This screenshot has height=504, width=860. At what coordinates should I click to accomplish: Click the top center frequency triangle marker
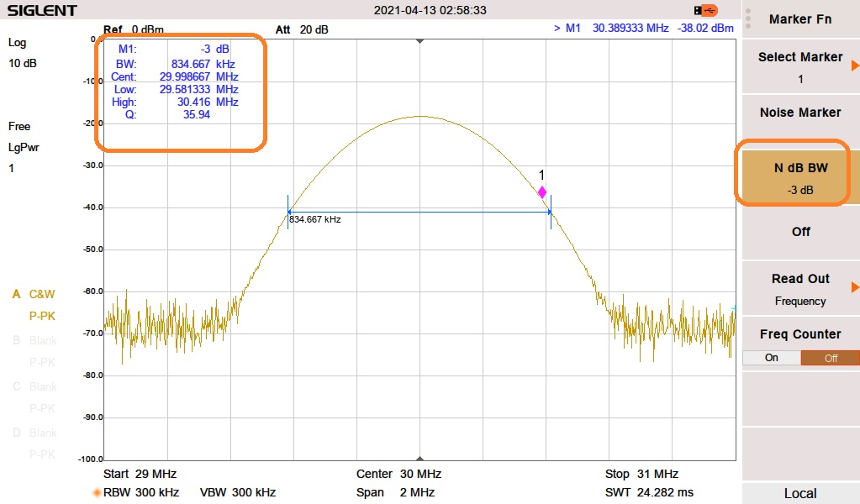[420, 40]
